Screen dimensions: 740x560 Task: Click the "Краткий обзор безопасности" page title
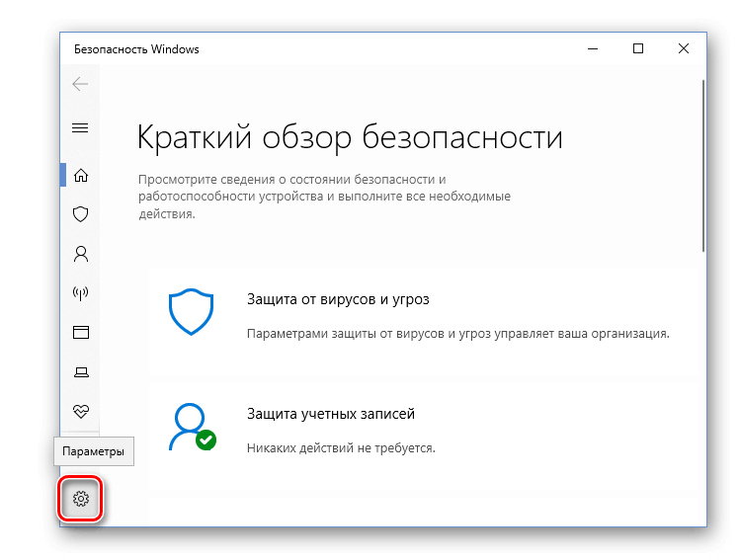pyautogui.click(x=350, y=137)
